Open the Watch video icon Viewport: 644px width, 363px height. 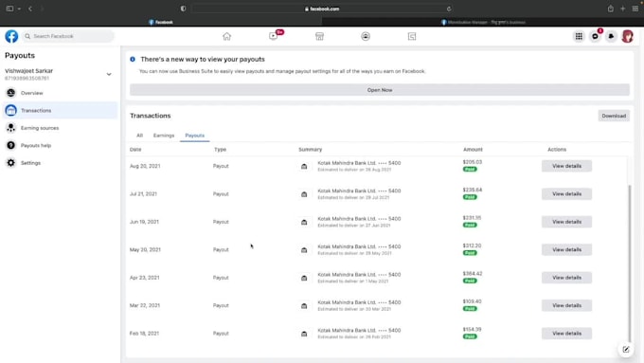273,36
